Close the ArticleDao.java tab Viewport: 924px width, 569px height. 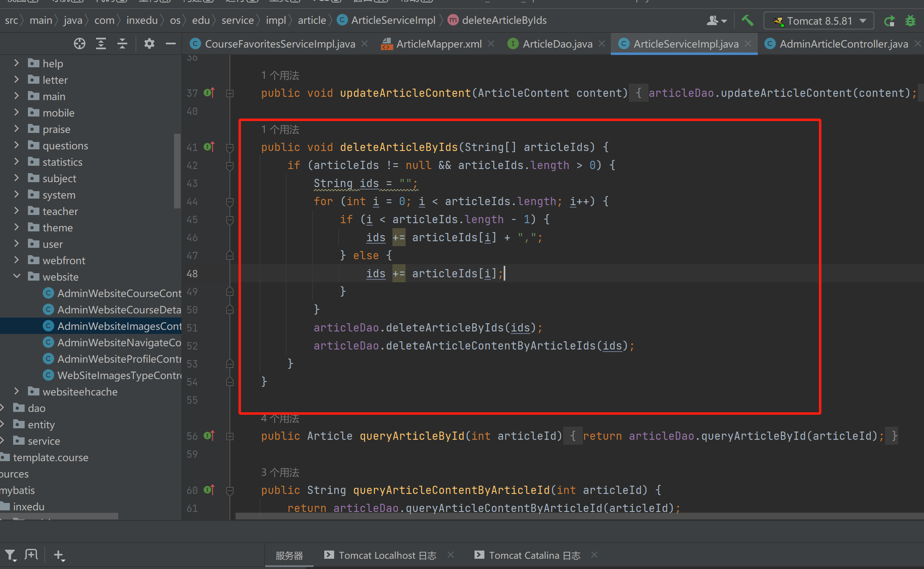tap(602, 43)
